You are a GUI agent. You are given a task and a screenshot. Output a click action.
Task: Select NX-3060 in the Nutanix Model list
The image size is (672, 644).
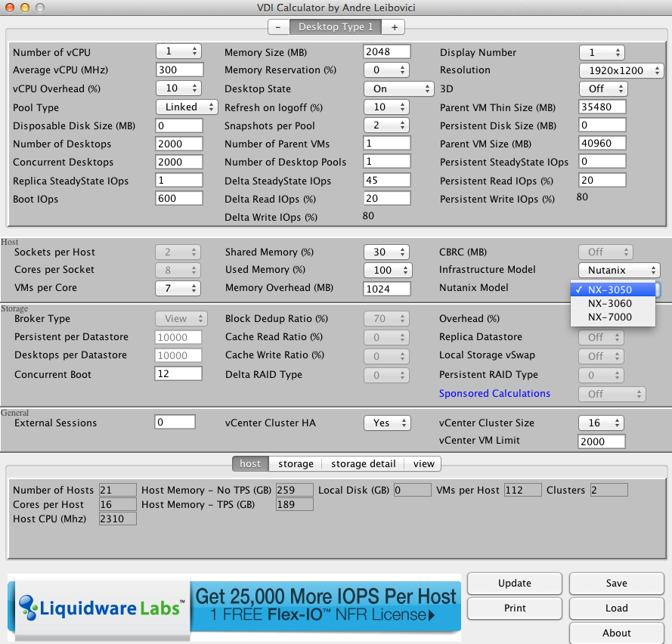613,303
